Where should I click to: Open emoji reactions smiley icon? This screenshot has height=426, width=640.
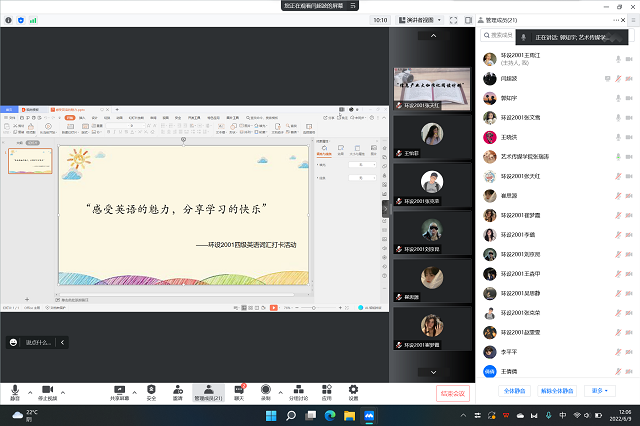point(13,342)
